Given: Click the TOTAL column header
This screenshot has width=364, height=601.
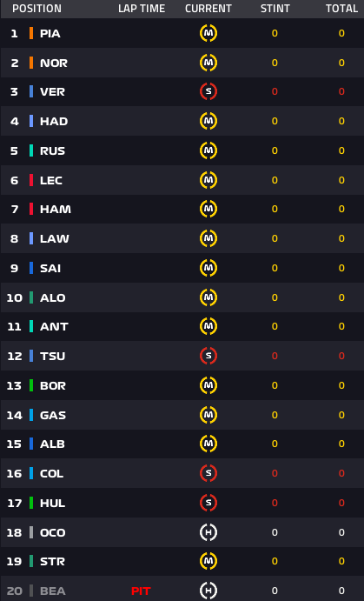Looking at the screenshot, I should pos(341,9).
